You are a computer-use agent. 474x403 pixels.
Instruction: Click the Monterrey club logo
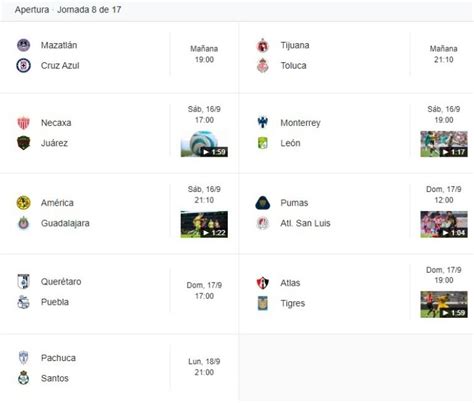(263, 122)
